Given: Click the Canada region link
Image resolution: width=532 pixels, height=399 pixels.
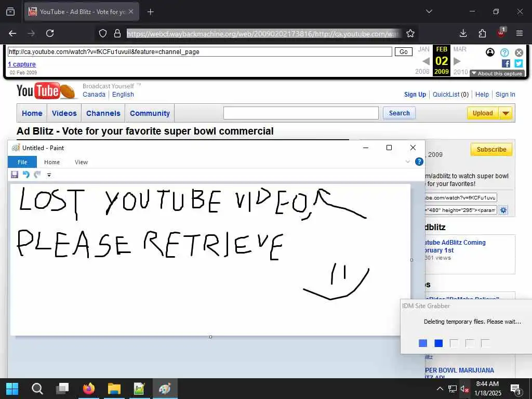Looking at the screenshot, I should coord(94,95).
